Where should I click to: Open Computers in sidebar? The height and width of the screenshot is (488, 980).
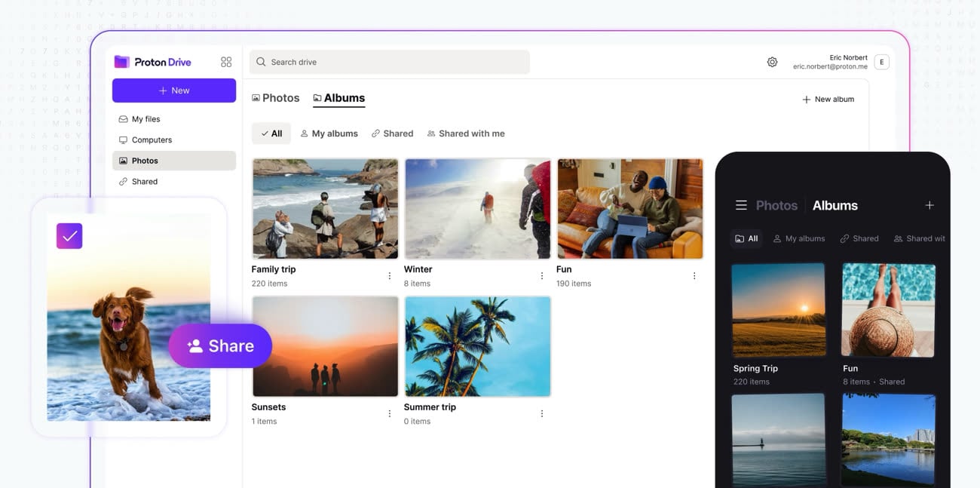click(174, 140)
